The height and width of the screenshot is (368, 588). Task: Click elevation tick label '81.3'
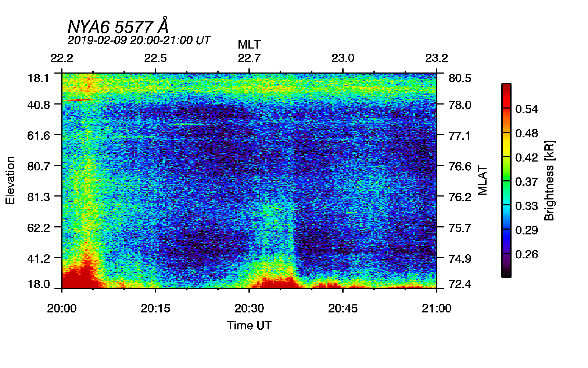[x=39, y=197]
